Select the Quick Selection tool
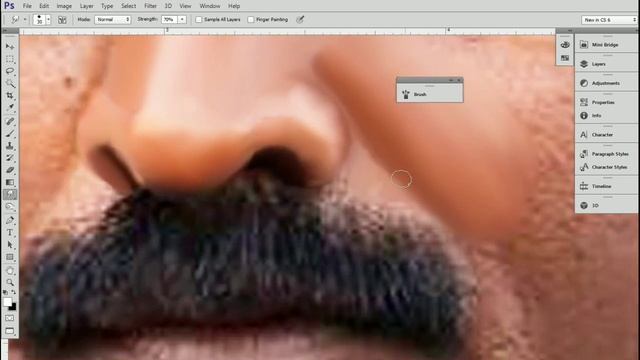640x360 pixels. [x=10, y=83]
